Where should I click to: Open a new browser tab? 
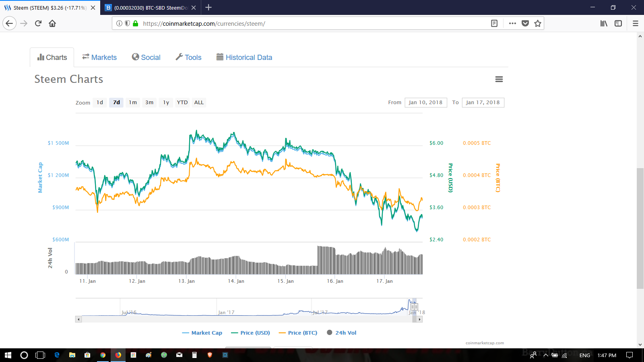(208, 7)
